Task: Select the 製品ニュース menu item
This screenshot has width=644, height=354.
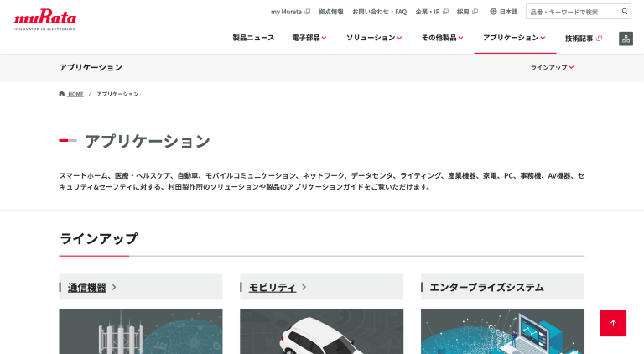Action: tap(253, 38)
